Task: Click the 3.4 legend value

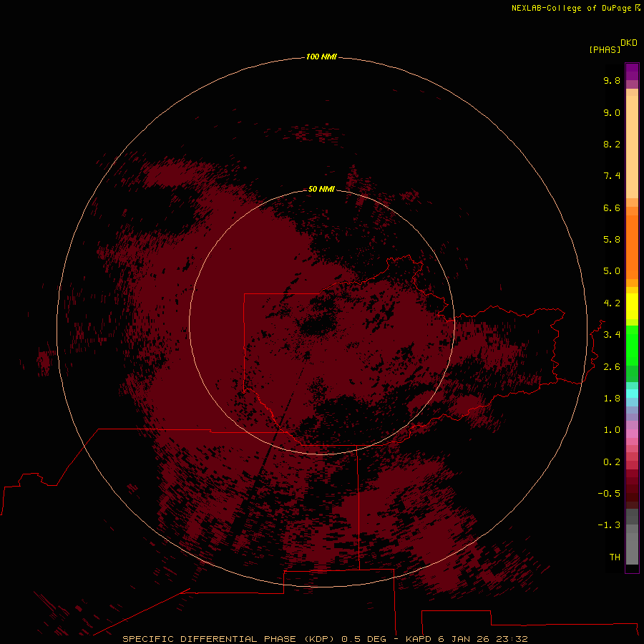Action: (x=612, y=334)
